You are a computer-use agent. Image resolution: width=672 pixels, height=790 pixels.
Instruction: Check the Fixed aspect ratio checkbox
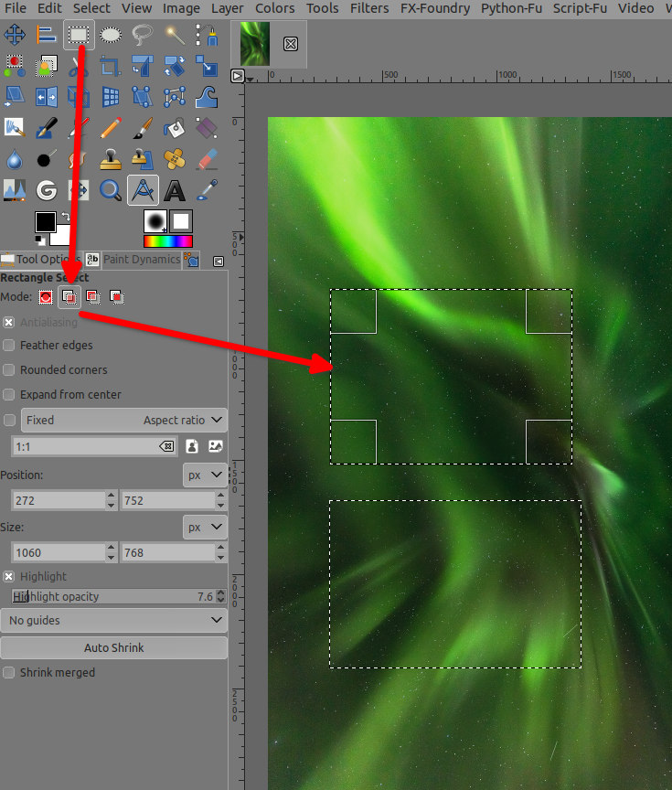coord(9,421)
